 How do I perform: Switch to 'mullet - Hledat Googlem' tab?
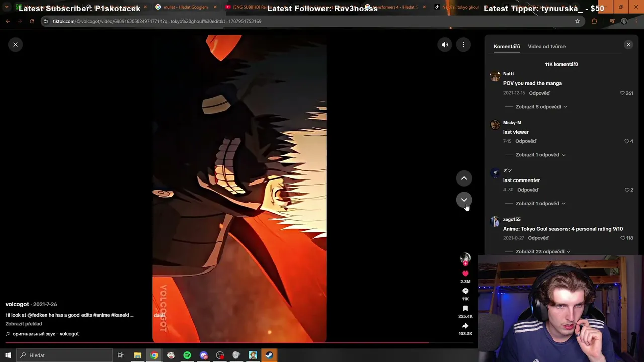[x=186, y=7]
